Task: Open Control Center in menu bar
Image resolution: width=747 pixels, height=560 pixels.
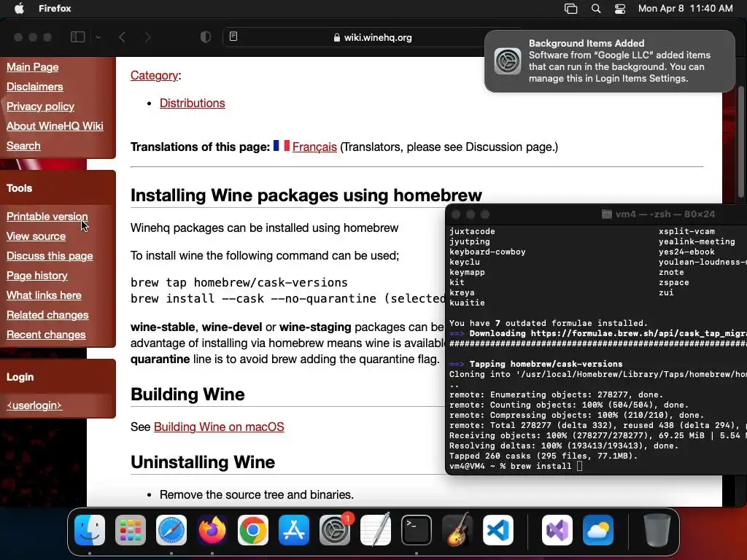Action: click(x=620, y=9)
